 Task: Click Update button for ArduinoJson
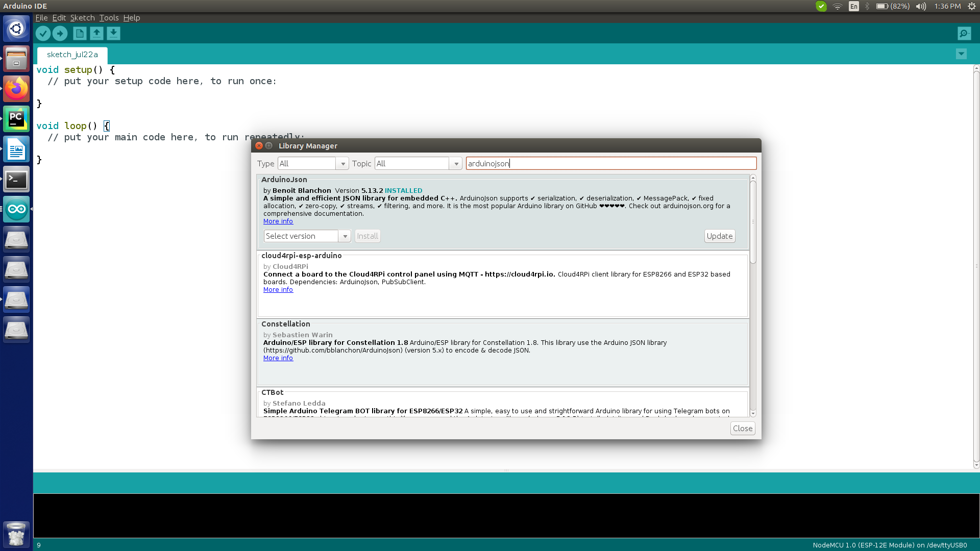719,236
